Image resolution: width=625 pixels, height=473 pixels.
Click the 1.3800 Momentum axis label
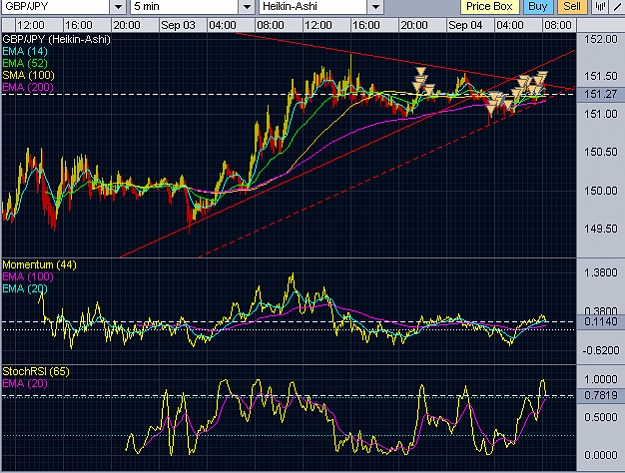601,273
